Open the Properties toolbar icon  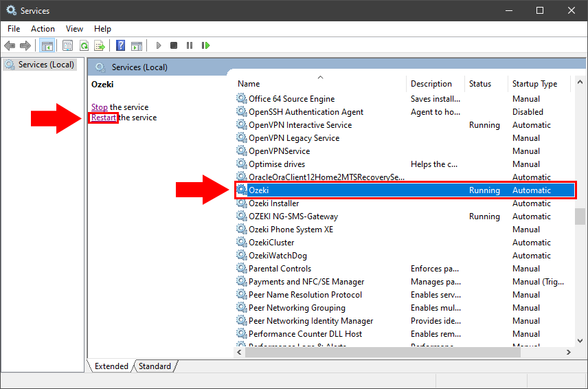coord(67,46)
